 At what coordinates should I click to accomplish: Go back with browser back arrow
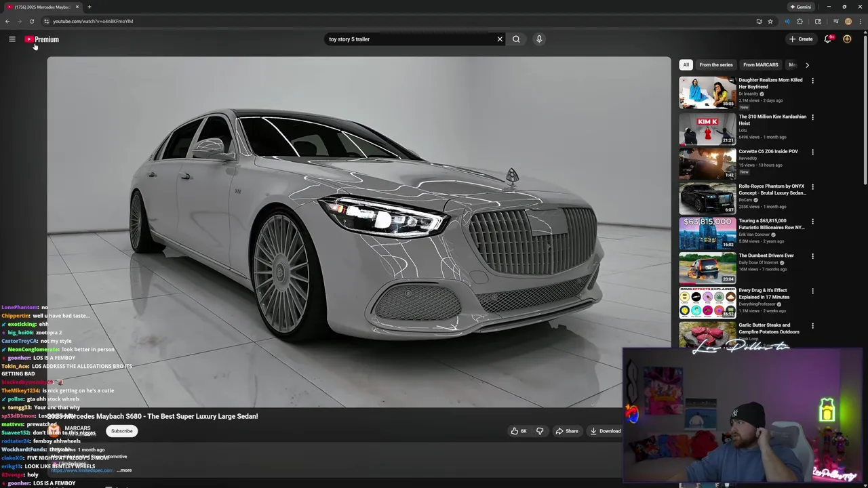[7, 21]
